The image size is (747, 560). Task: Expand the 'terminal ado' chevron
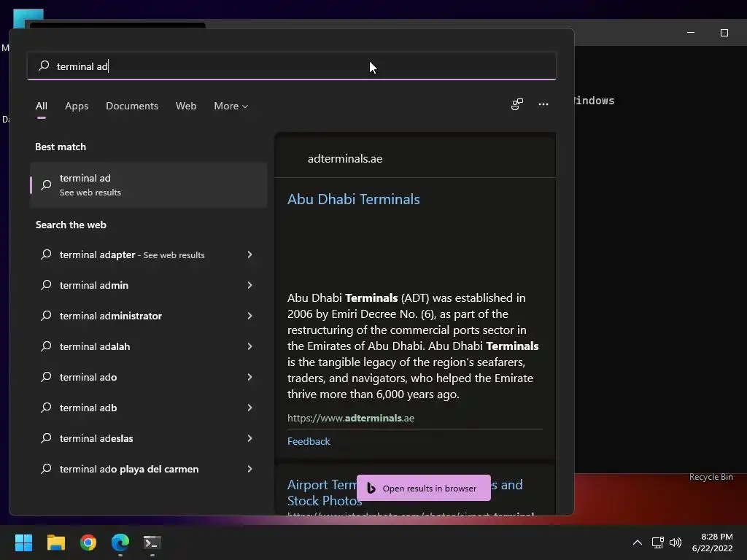250,377
